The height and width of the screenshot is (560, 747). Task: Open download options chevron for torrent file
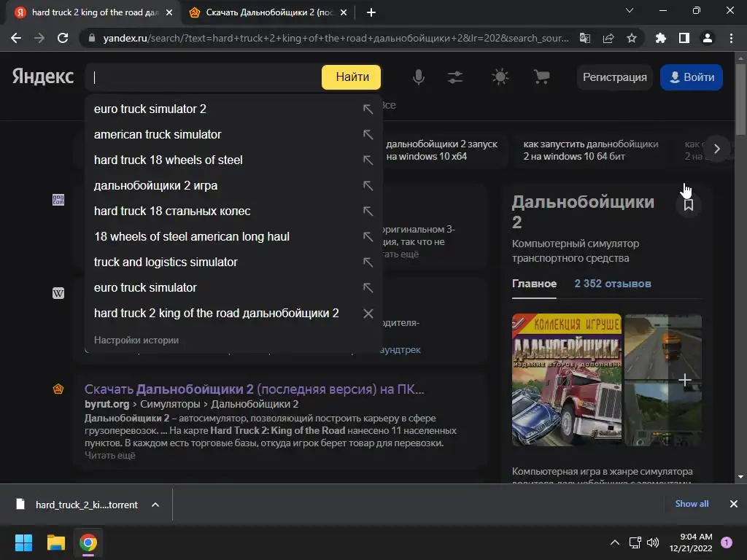[x=155, y=505]
